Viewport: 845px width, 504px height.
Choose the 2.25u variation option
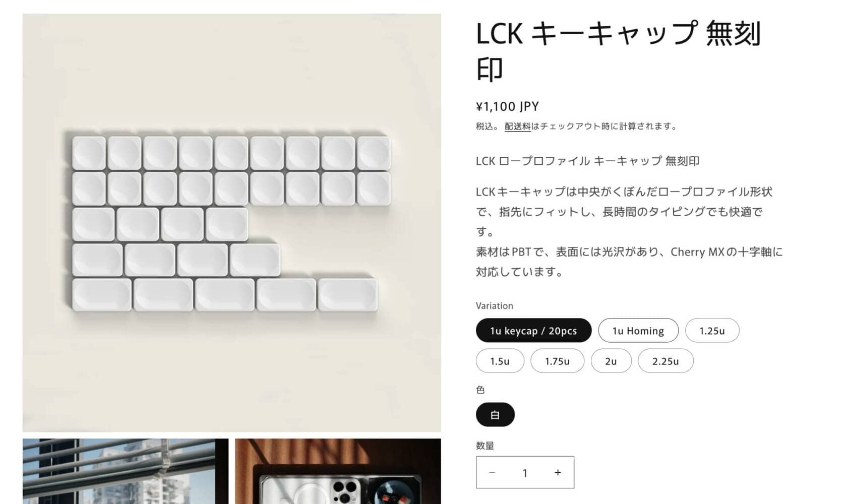point(666,361)
